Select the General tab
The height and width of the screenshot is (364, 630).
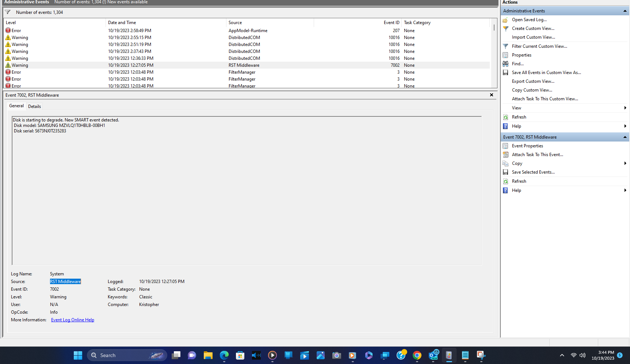tap(16, 106)
